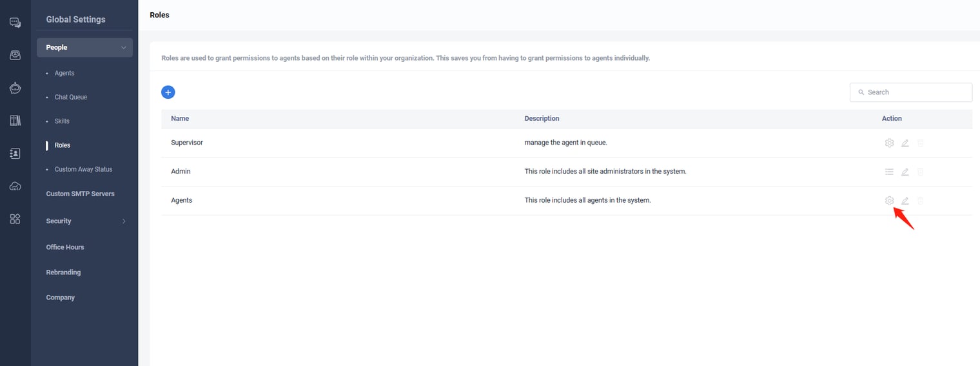Click the chatbot icon in left rail
The image size is (980, 366).
pyautogui.click(x=15, y=88)
